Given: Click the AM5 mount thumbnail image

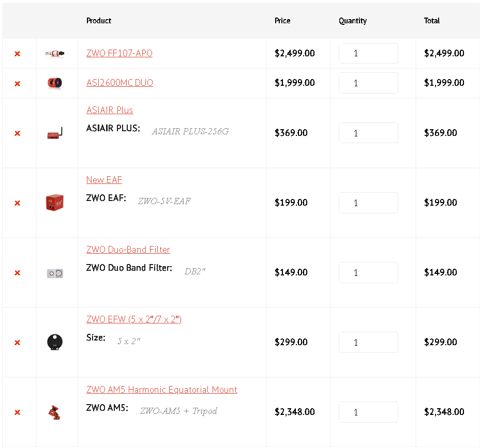Looking at the screenshot, I should 55,412.
